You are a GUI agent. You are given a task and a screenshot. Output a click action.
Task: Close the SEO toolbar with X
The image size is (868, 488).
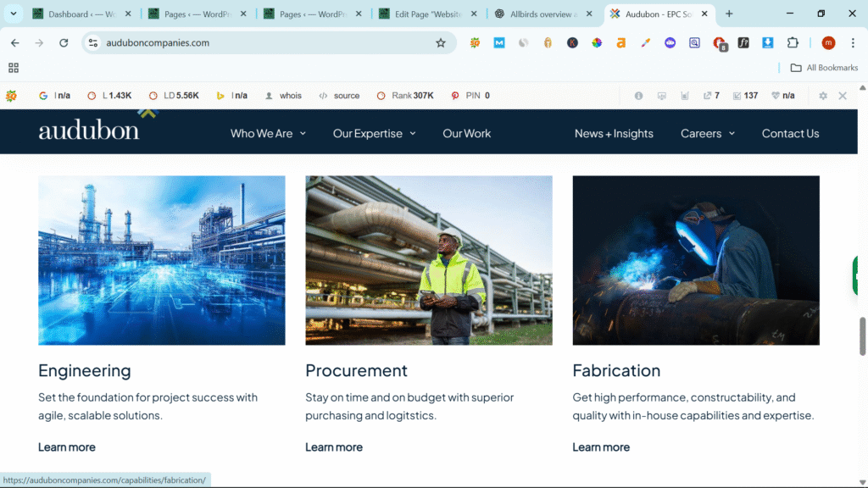(843, 96)
